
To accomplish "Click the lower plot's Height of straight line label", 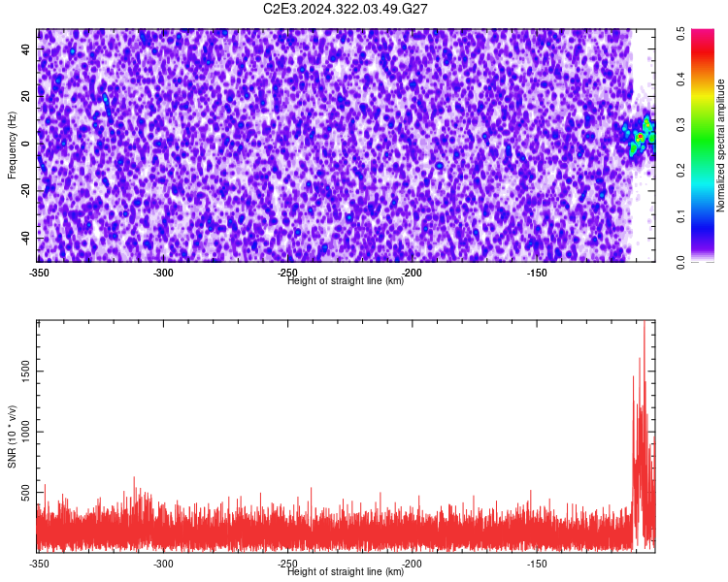I will click(346, 571).
